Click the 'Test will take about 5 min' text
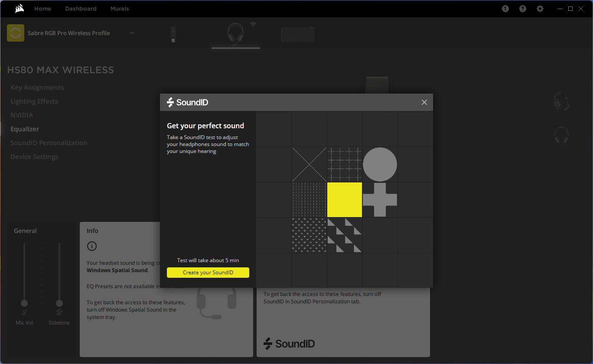The width and height of the screenshot is (593, 364). click(x=208, y=260)
